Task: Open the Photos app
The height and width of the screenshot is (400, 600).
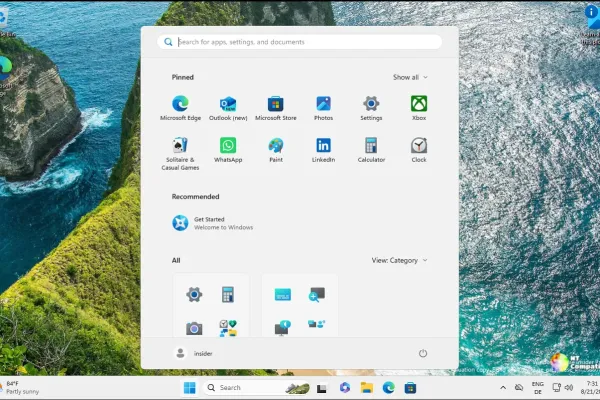Action: (323, 108)
